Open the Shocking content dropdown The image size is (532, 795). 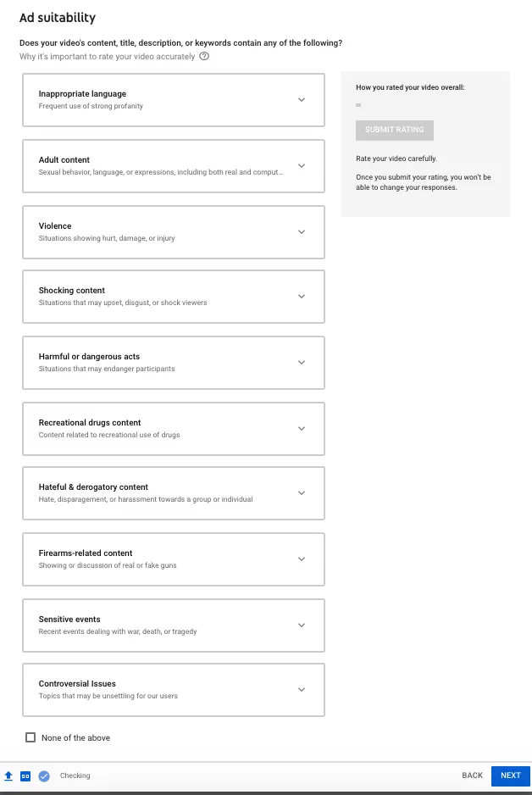(302, 297)
